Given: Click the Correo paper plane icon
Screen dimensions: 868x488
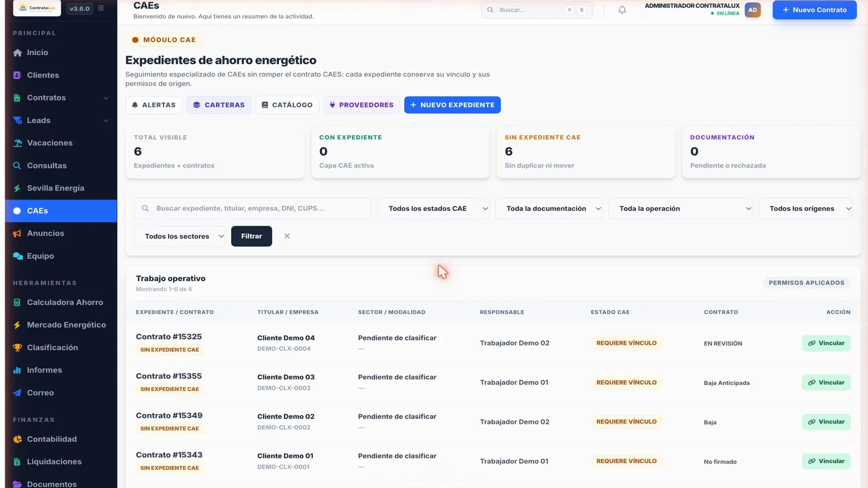Looking at the screenshot, I should tap(17, 393).
